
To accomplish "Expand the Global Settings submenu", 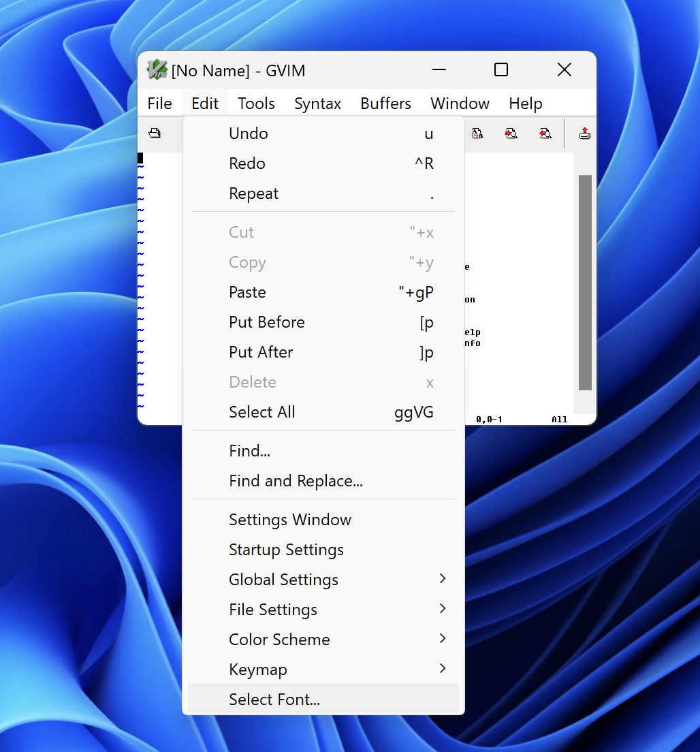I will [x=283, y=580].
